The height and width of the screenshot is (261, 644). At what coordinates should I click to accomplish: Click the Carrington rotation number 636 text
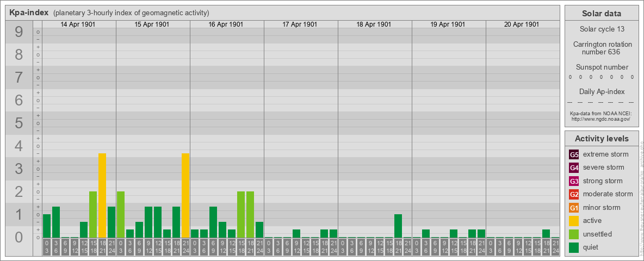[x=602, y=48]
